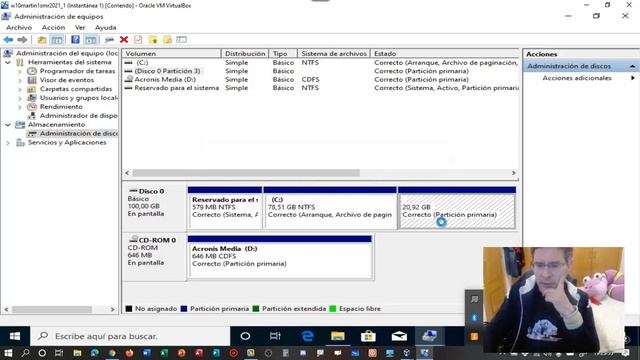This screenshot has height=360, width=640.
Task: Click the Escribe aquí para buscar box
Action: [131, 336]
